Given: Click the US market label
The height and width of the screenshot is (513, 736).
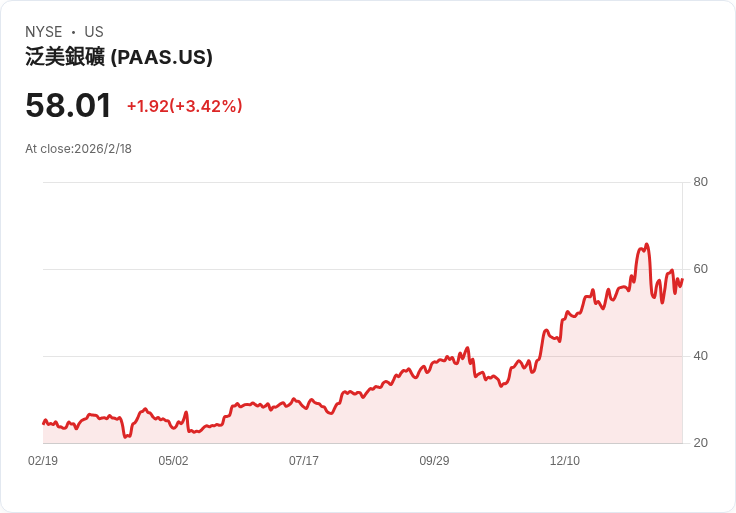Looking at the screenshot, I should (94, 32).
